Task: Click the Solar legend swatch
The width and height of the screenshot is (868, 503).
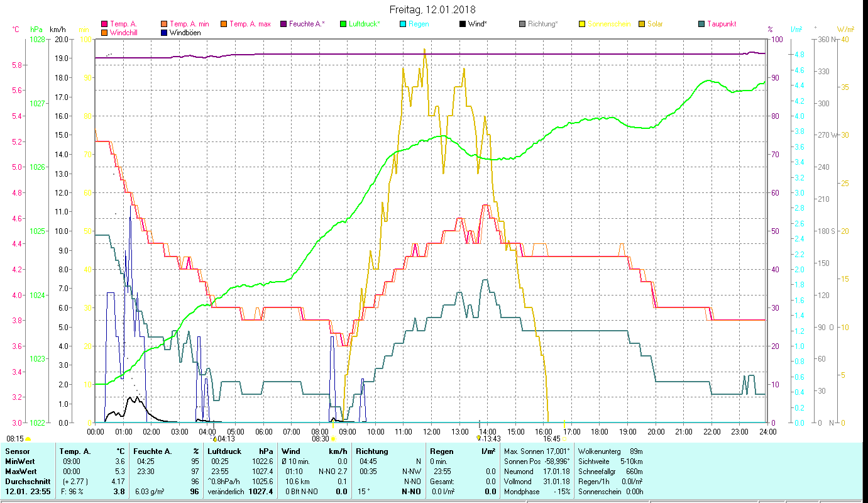Action: (x=641, y=25)
